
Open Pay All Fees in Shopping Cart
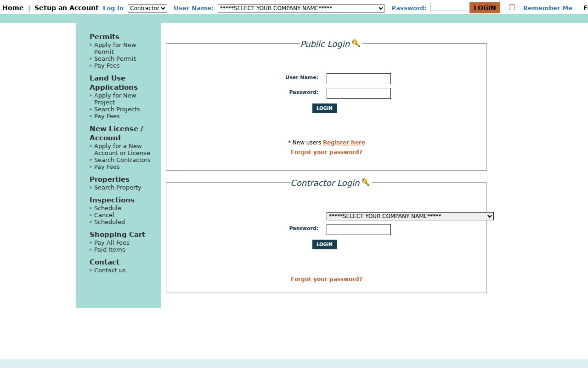(112, 243)
